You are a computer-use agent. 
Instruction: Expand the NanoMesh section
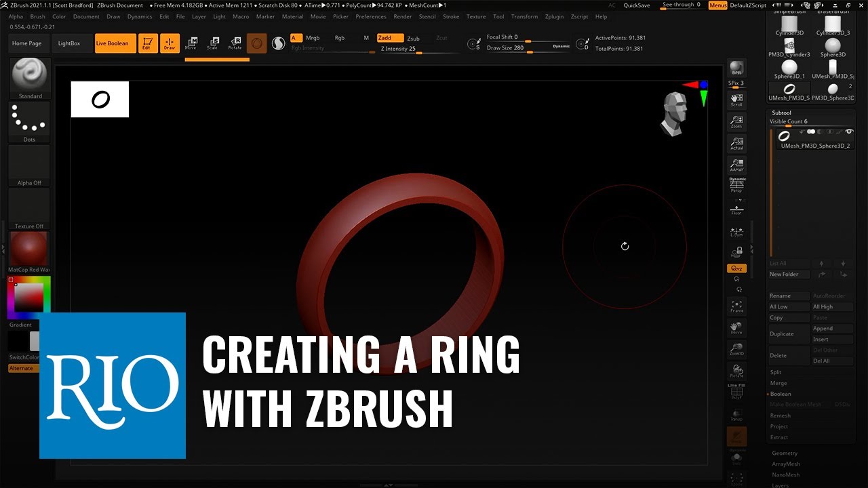[x=787, y=474]
